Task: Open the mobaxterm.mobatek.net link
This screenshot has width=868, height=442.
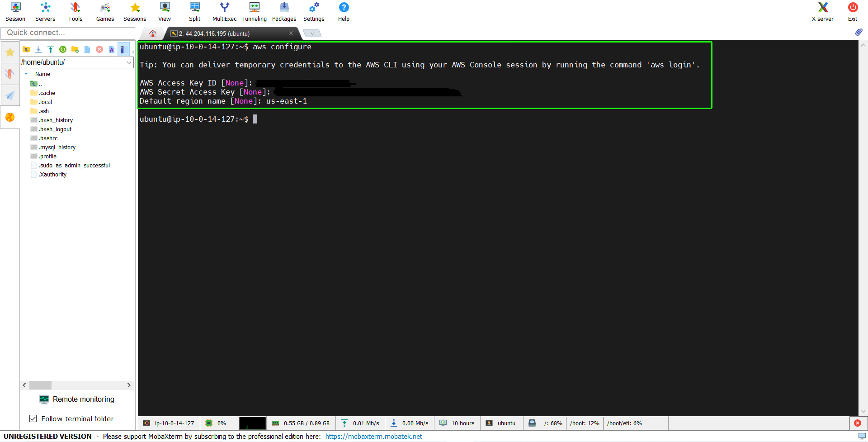Action: [x=374, y=437]
